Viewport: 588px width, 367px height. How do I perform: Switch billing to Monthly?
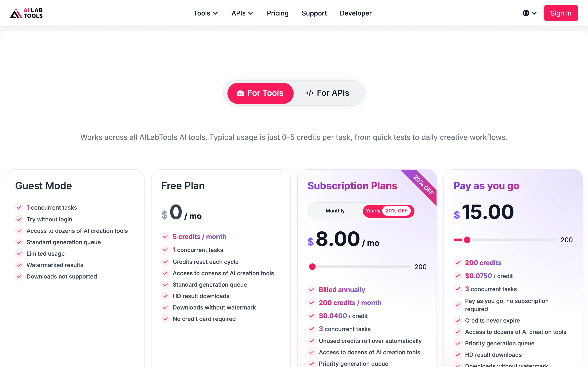335,211
